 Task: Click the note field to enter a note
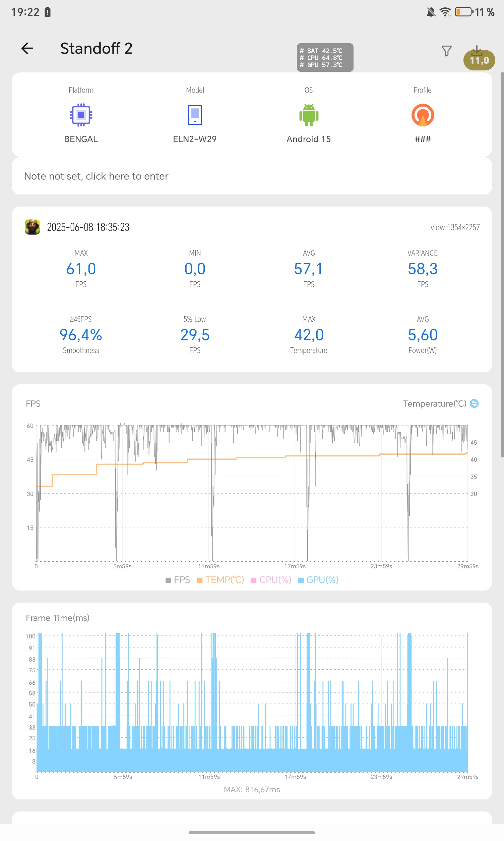click(x=252, y=176)
